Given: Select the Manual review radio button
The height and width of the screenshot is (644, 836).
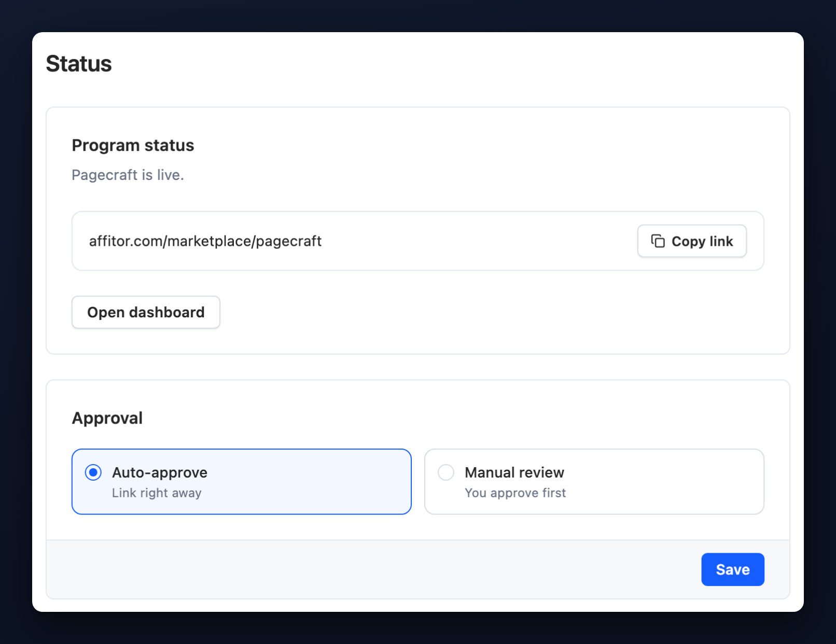Looking at the screenshot, I should (446, 472).
